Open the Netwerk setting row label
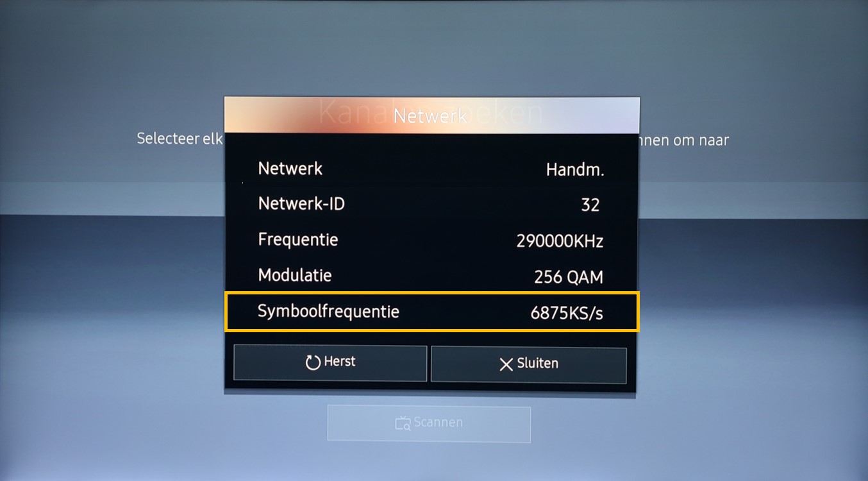Screen dimensions: 868x481 (290, 169)
